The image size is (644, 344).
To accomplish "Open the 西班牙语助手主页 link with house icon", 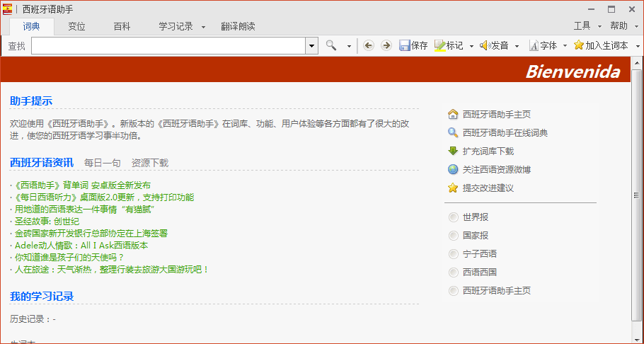I will [x=496, y=114].
